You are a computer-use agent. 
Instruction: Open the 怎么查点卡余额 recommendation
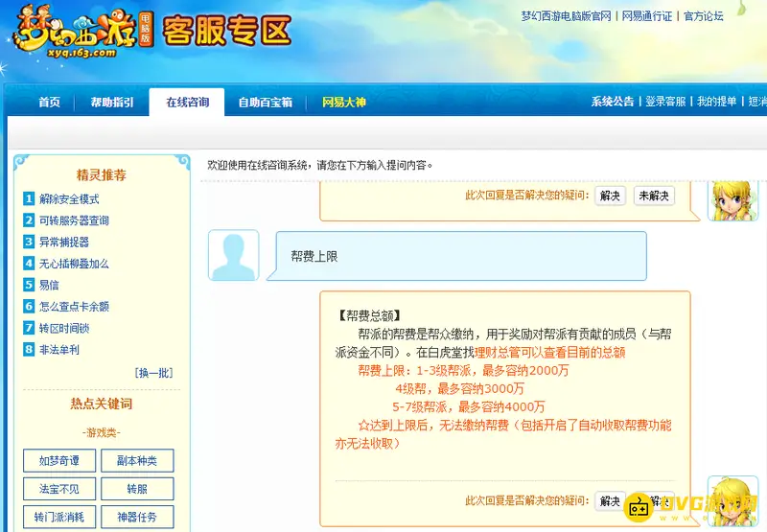point(74,307)
